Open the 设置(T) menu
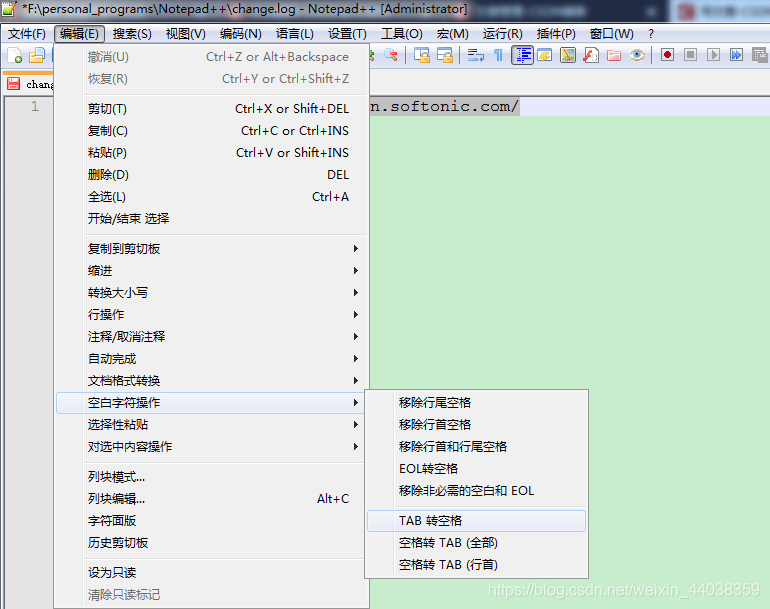The image size is (770, 609). 347,34
